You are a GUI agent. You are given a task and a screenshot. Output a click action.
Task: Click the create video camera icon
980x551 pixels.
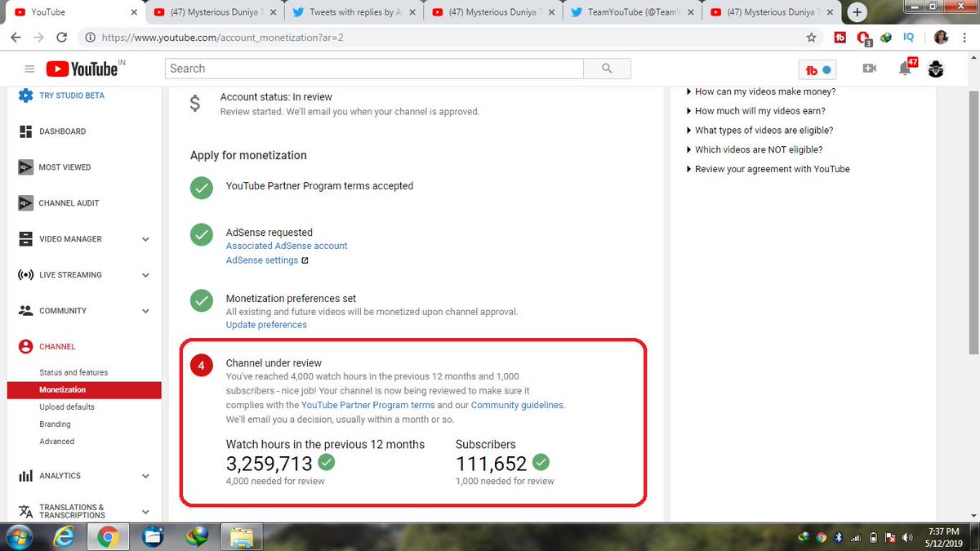click(870, 69)
